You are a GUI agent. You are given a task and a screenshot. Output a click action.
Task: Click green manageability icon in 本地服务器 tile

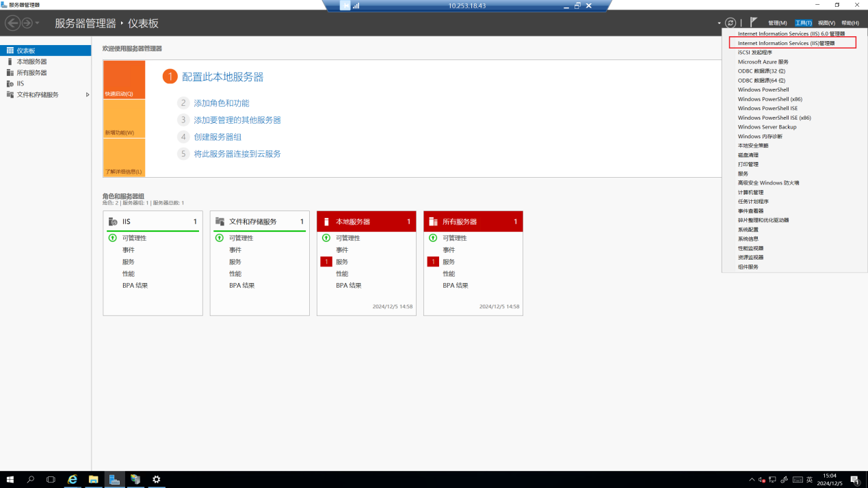coord(326,238)
